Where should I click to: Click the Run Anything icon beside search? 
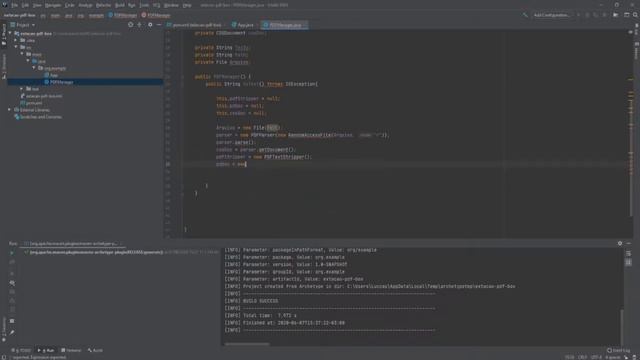627,15
